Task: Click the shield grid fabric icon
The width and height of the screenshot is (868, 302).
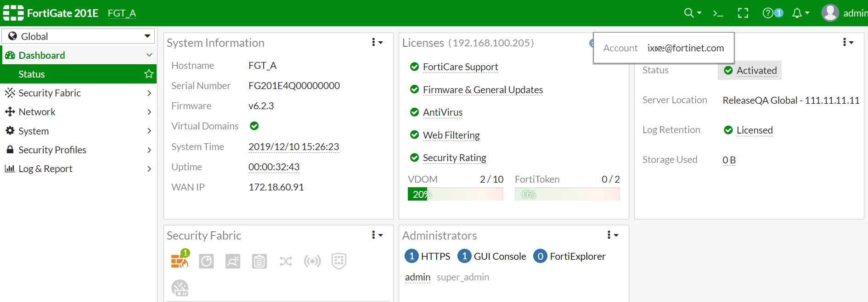Action: [x=338, y=261]
